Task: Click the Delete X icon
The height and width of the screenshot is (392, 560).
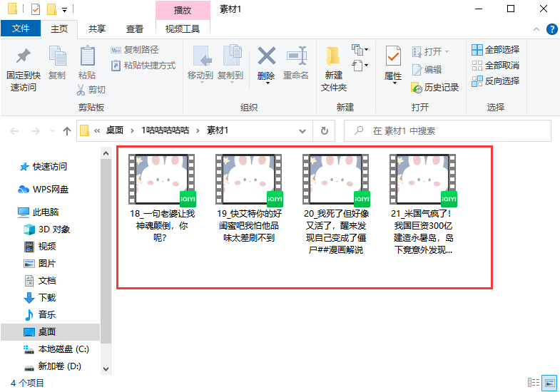Action: tap(266, 56)
